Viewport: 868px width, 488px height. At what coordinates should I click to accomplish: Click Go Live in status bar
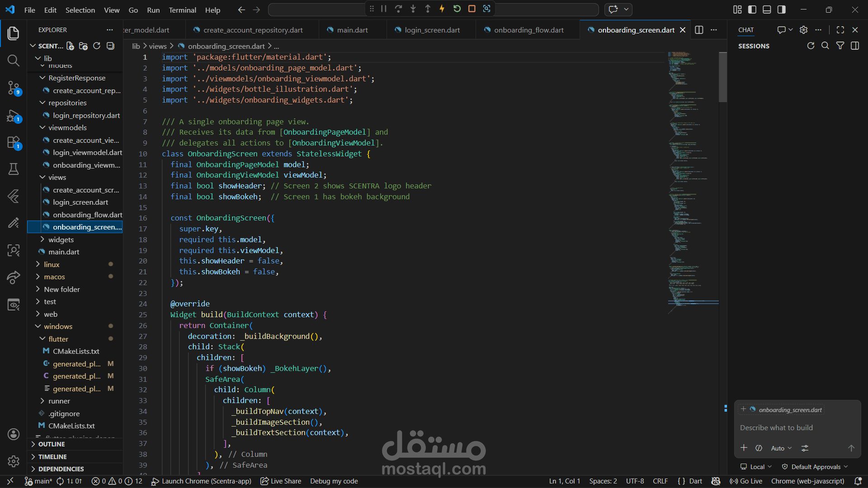tap(746, 481)
